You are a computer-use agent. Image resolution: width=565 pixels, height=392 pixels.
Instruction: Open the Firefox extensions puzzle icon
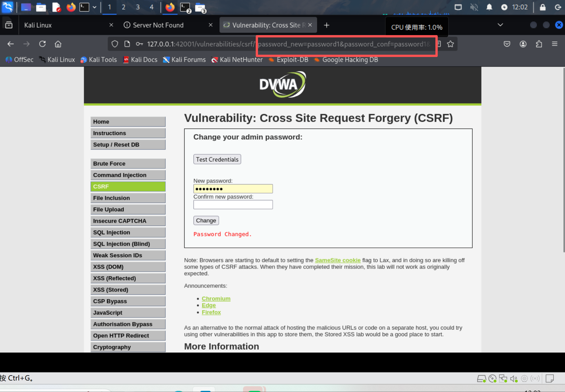coord(539,44)
